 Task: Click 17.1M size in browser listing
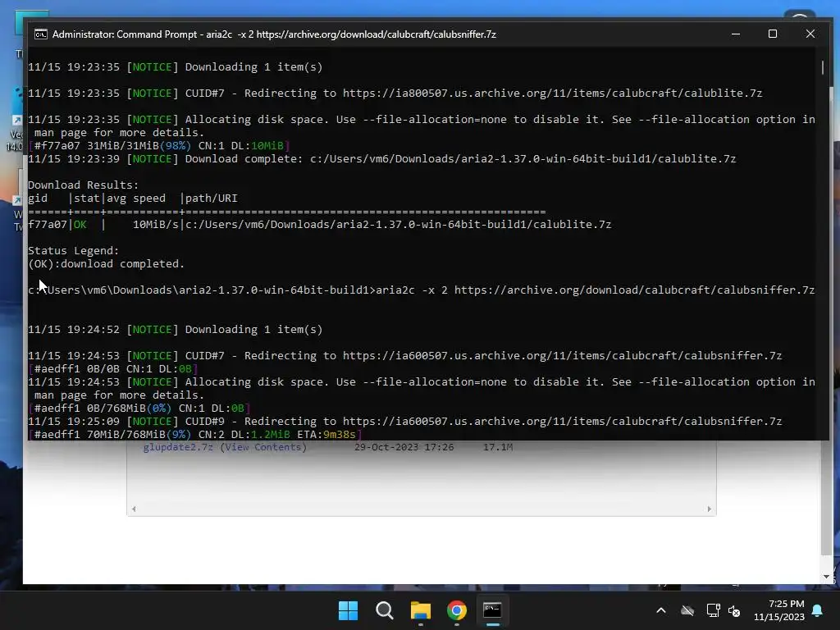[x=498, y=447]
